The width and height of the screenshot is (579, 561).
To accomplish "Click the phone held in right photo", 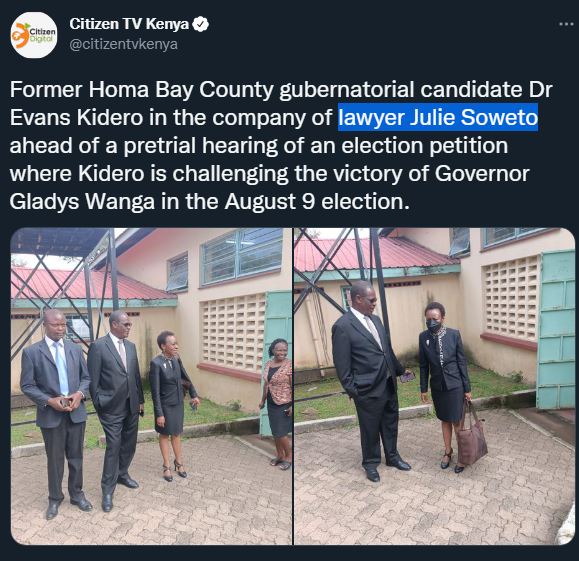I will coord(408,377).
